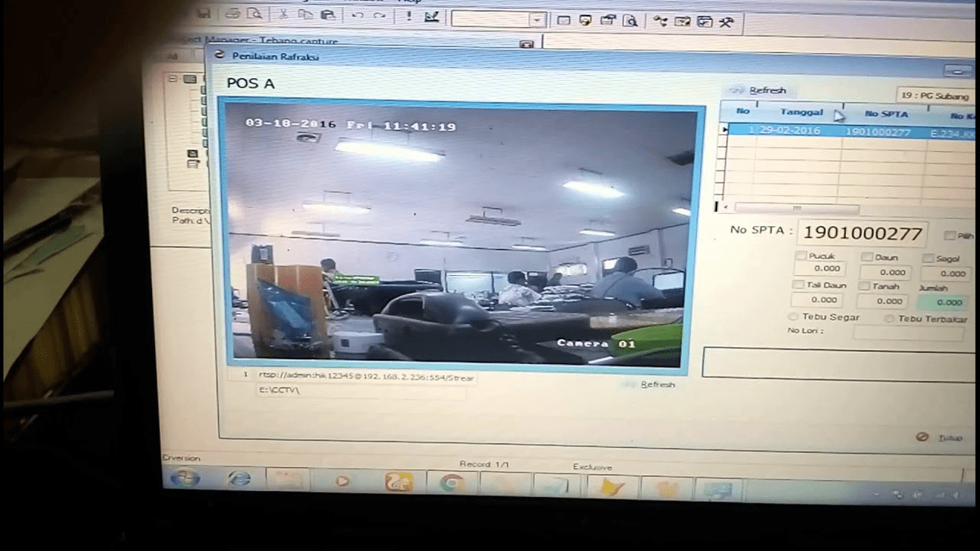Open the Windows Start orb

[185, 478]
